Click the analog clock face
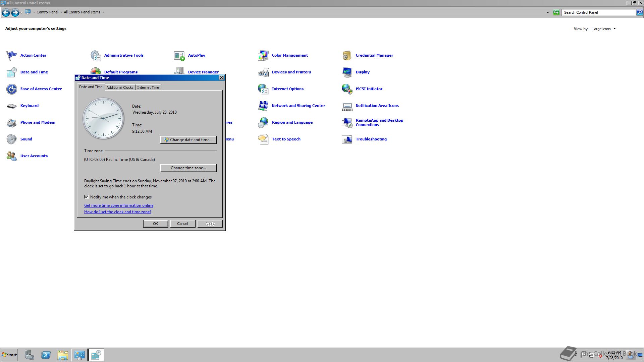Viewport: 644px width, 362px height. tap(103, 118)
